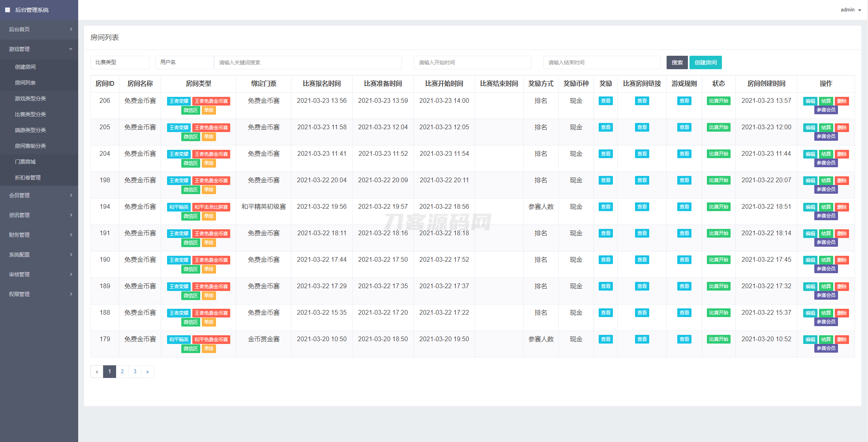
Task: Open 创建房间 in the sidebar
Action: (x=25, y=67)
